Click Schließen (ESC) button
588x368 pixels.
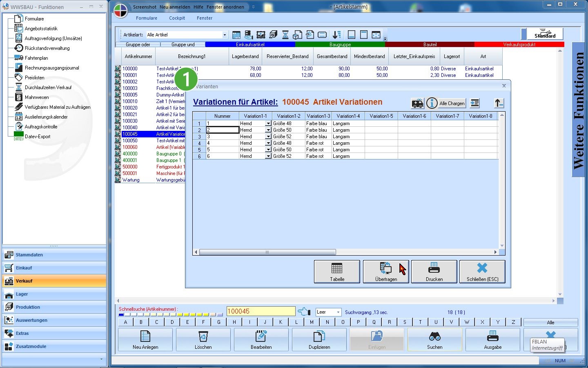tap(482, 272)
